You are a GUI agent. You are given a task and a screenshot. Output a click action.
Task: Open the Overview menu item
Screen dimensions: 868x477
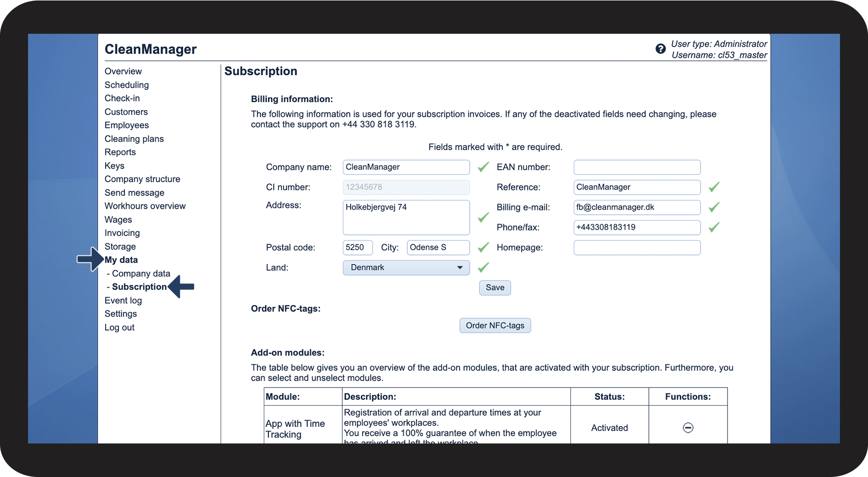pos(123,71)
